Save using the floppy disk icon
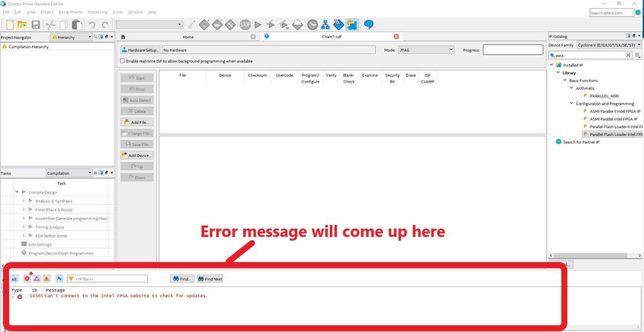This screenshot has height=332, width=644. (35, 24)
